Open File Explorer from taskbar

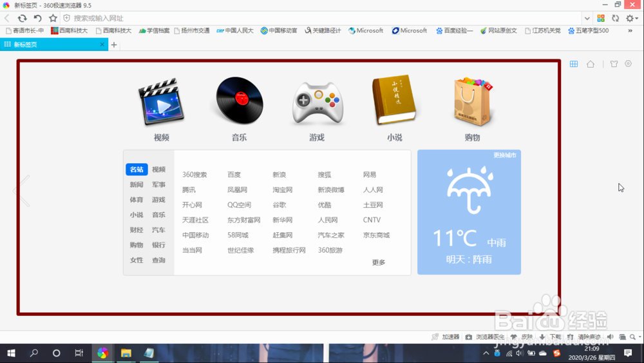(x=126, y=353)
